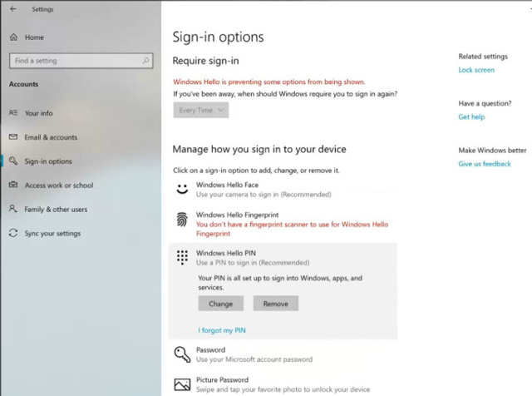532x396 pixels.
Task: Click the Find a setting search box
Action: coord(81,61)
